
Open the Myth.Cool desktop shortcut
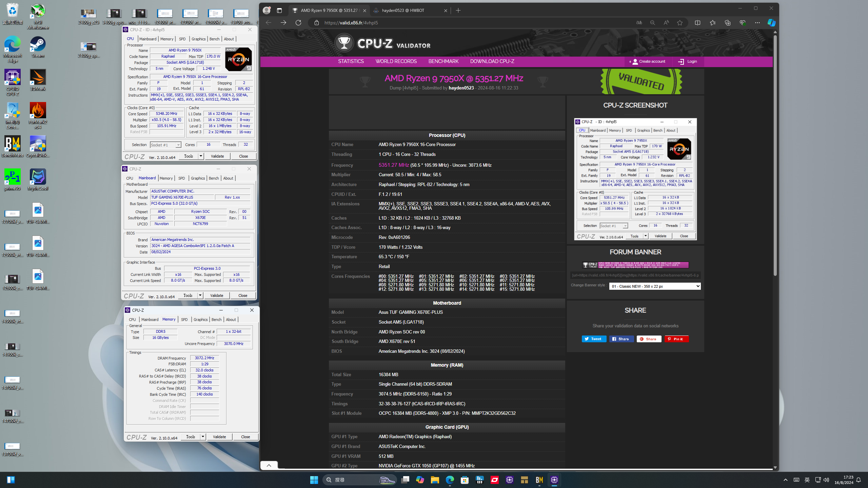pos(38,180)
